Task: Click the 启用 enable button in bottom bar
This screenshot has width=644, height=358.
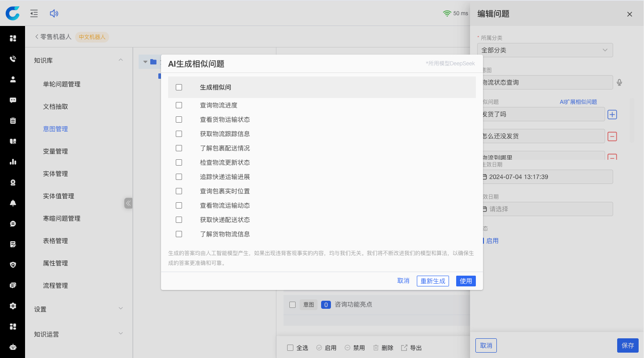Action: click(x=326, y=348)
